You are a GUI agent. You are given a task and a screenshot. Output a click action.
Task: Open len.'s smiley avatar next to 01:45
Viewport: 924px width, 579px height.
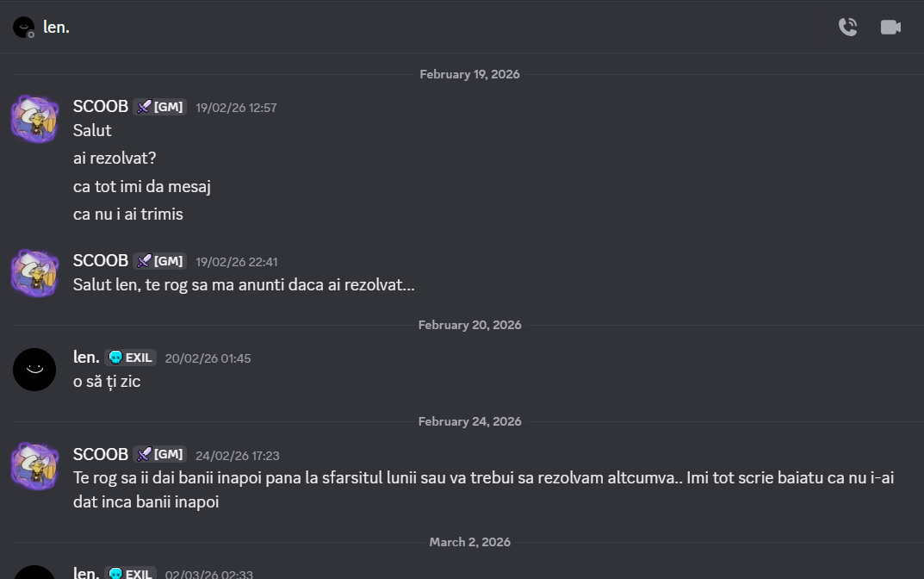(34, 369)
